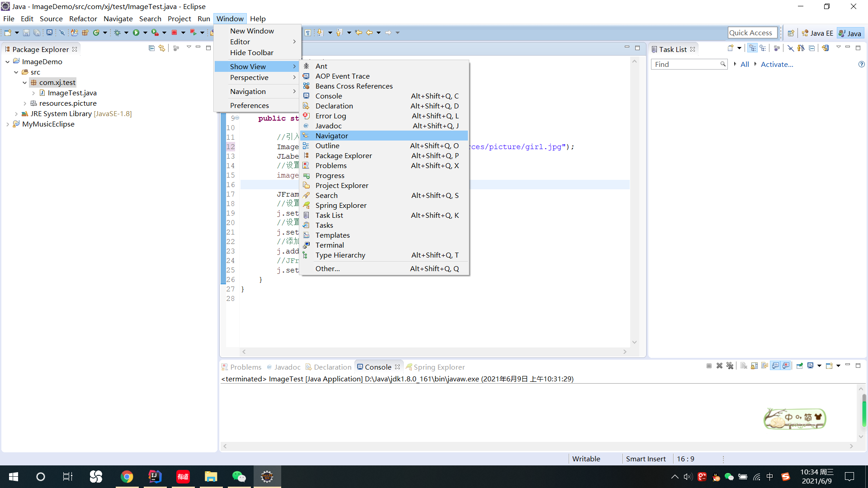Screen dimensions: 868x488
Task: Click Synchronize Changed icon in Task List
Action: 825,48
